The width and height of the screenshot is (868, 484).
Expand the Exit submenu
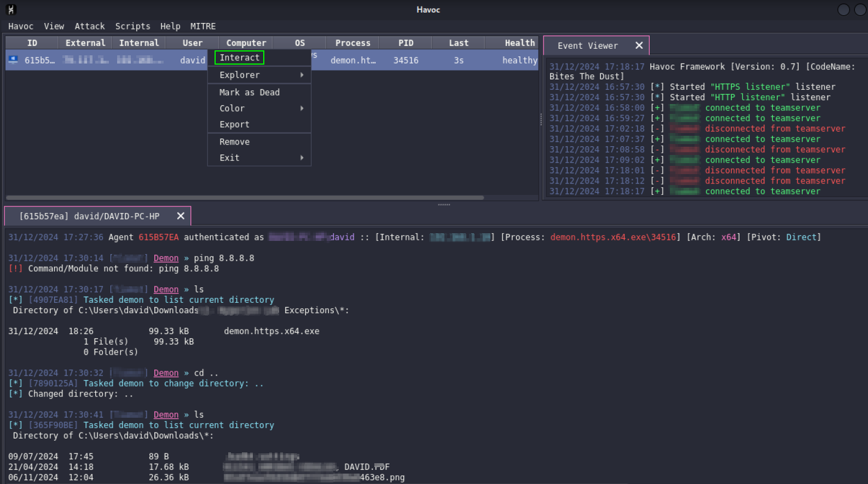tap(259, 158)
